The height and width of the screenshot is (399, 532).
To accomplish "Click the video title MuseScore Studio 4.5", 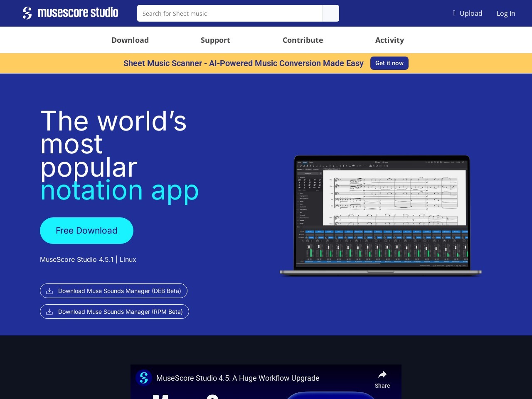I will (238, 378).
